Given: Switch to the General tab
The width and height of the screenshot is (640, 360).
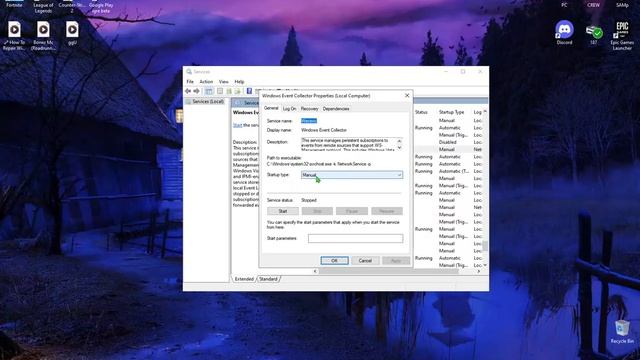Looking at the screenshot, I should pos(271,108).
